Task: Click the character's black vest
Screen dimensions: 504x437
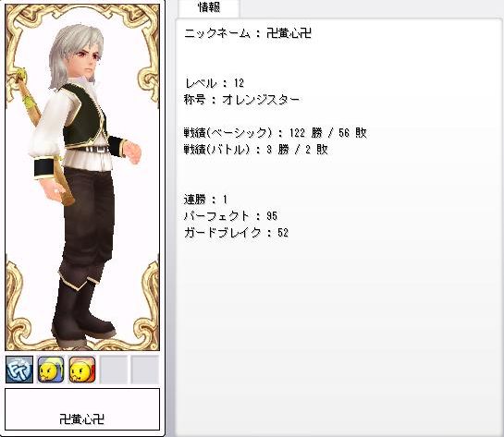Action: pos(83,119)
